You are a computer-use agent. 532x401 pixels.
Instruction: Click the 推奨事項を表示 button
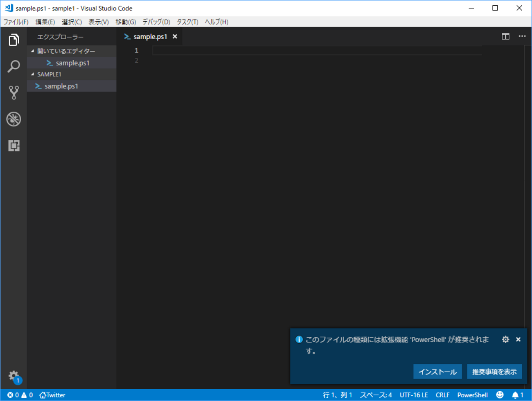494,372
